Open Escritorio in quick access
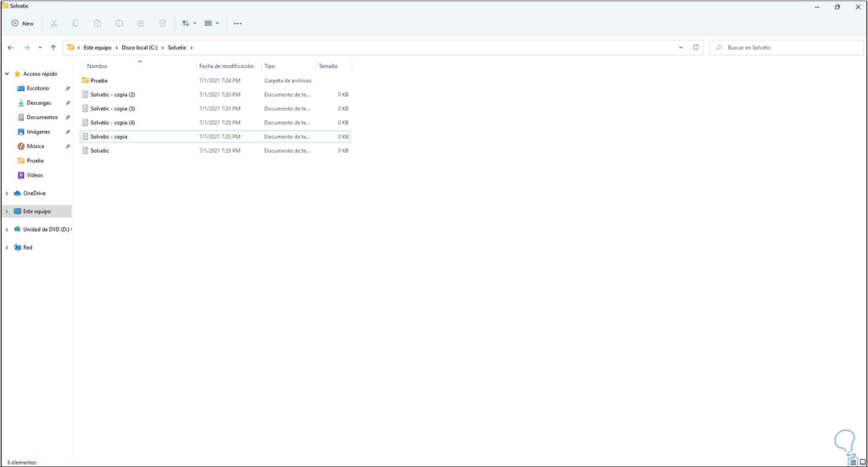The width and height of the screenshot is (868, 467). 38,89
